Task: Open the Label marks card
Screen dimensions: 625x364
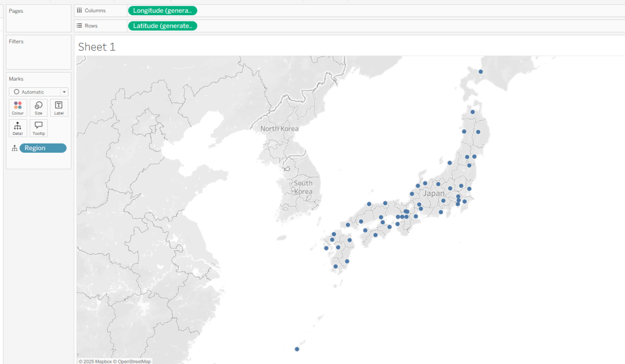Action: [x=59, y=107]
